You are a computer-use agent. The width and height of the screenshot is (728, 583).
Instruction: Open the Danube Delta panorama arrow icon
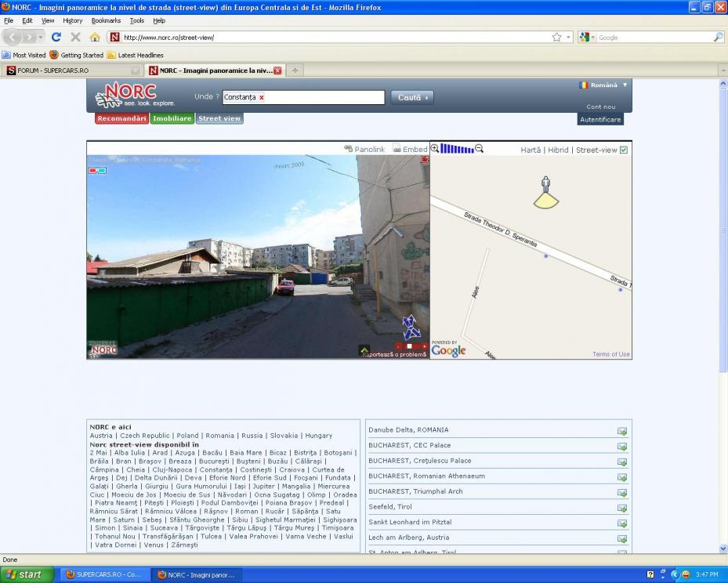coord(621,431)
